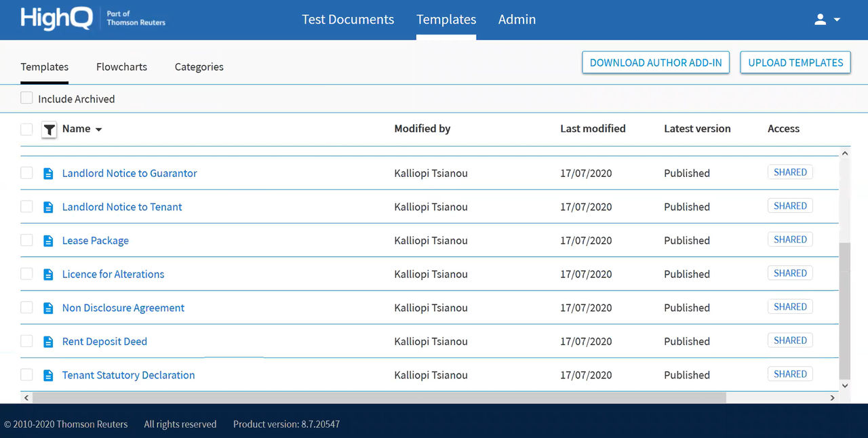The image size is (868, 438).
Task: Open the Admin navigation item
Action: 517,20
